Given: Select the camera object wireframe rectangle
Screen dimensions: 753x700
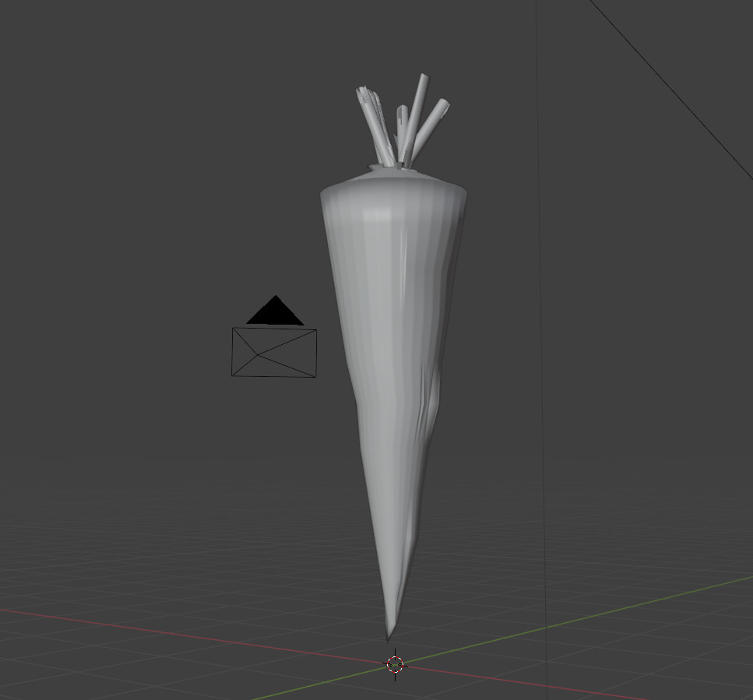Looking at the screenshot, I should (x=274, y=353).
